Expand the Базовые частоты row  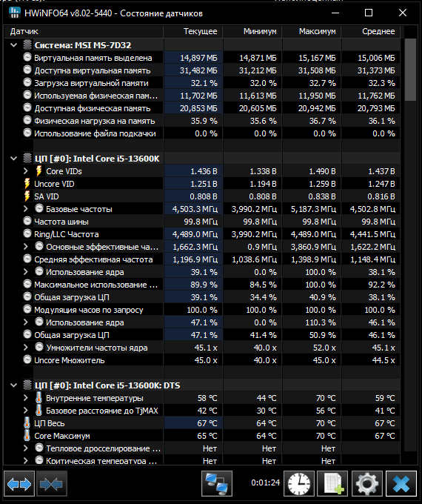pos(26,209)
